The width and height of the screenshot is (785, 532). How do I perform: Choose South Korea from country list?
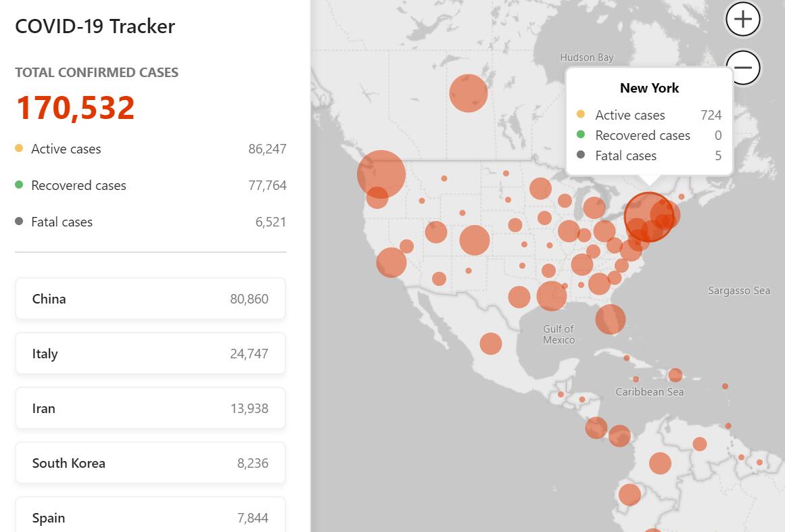click(150, 463)
